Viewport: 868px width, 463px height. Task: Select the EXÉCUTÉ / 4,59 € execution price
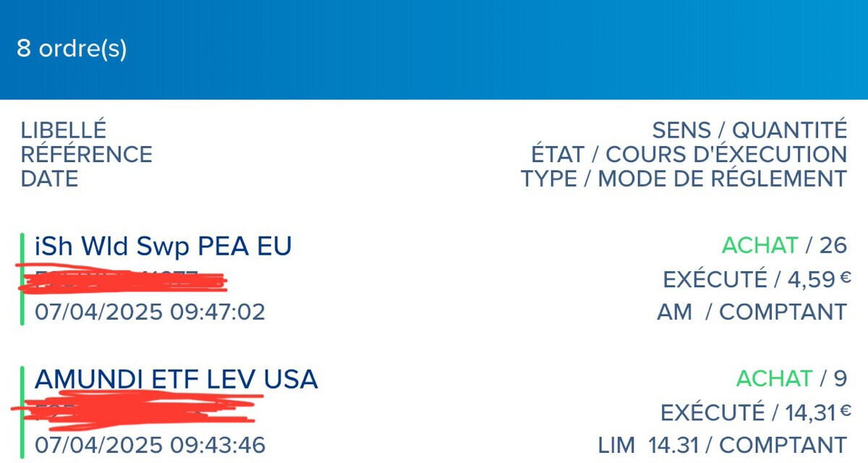tap(757, 279)
